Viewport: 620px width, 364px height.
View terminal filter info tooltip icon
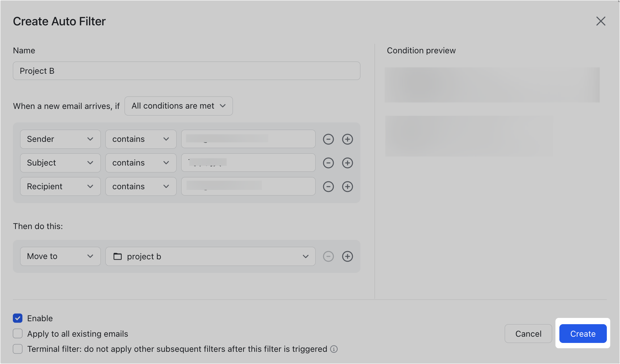click(334, 349)
